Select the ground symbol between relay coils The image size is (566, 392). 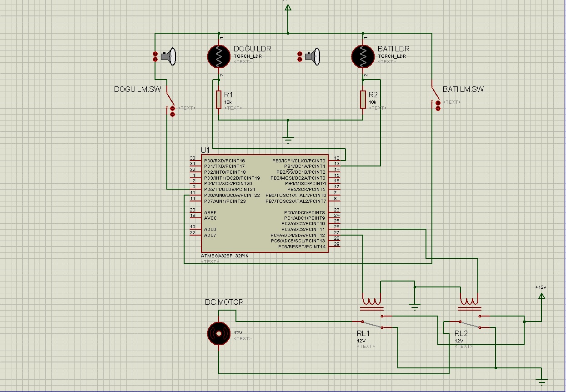pos(415,307)
